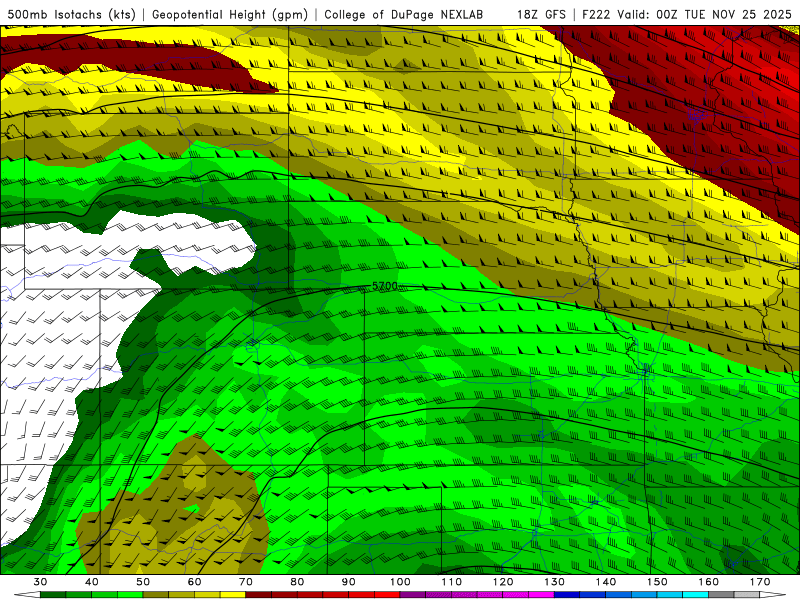Click the 'College of DuPage NEXLAB' label

[x=403, y=14]
